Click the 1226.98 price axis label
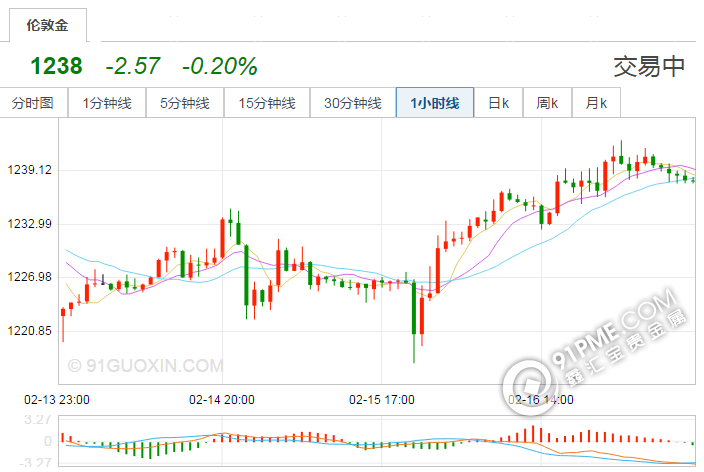This screenshot has width=704, height=472. 29,277
